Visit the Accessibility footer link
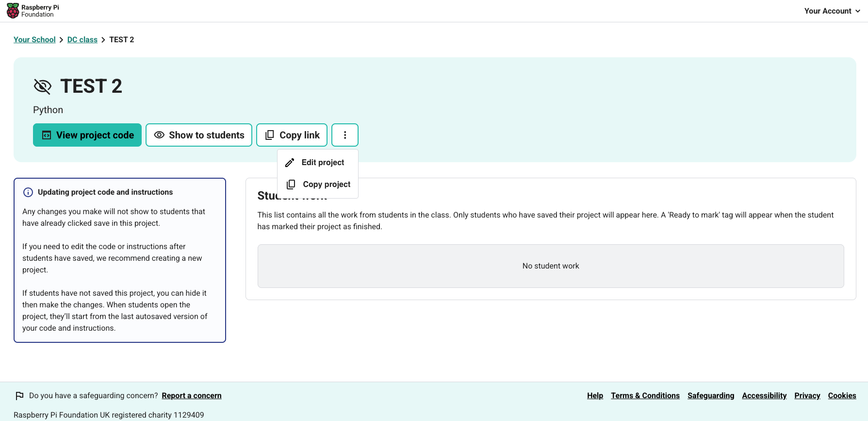Image resolution: width=868 pixels, height=421 pixels. click(764, 396)
